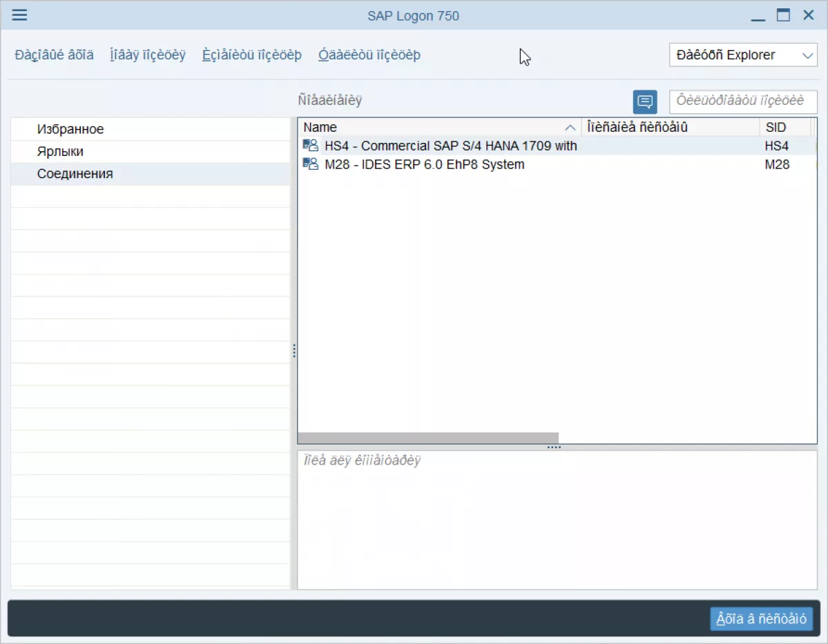The image size is (828, 644).
Task: Click the HS4 cell in SID column
Action: click(x=776, y=146)
